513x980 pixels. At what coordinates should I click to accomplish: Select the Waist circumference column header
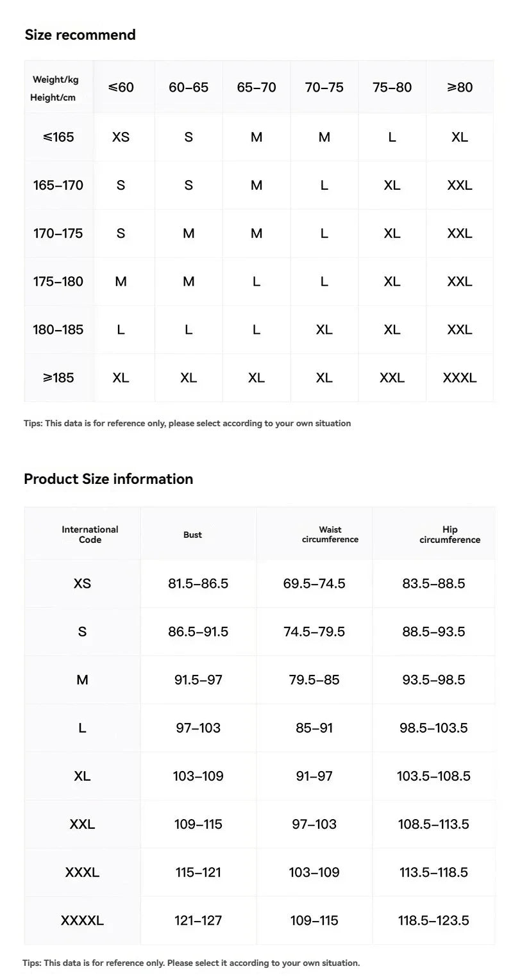pos(330,535)
